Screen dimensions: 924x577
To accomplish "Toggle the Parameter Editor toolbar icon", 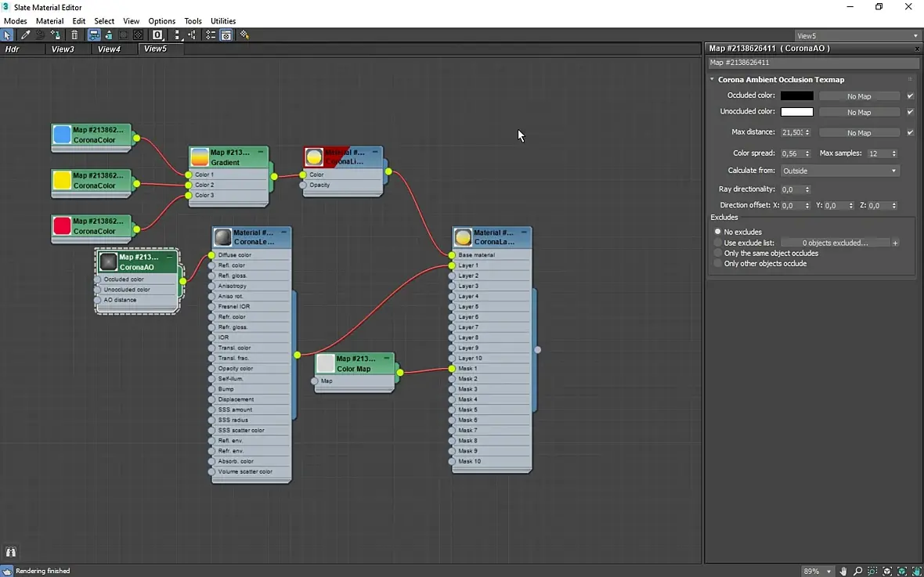I will [x=226, y=35].
